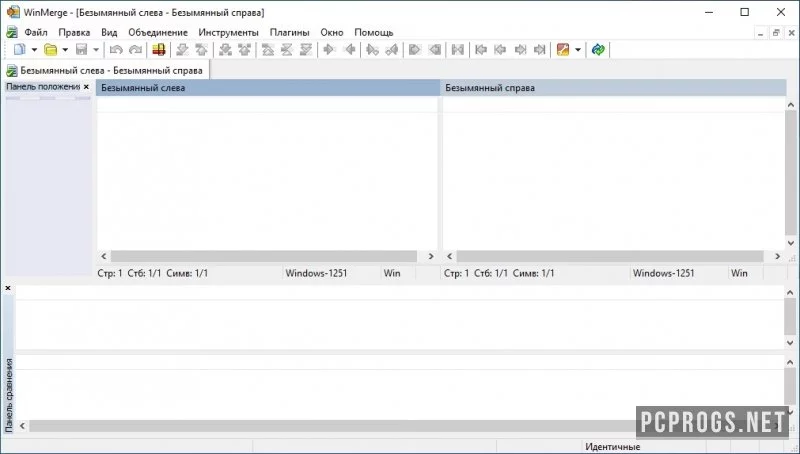Click upper diff pane scroll-up arrow
This screenshot has height=454, width=800.
790,292
